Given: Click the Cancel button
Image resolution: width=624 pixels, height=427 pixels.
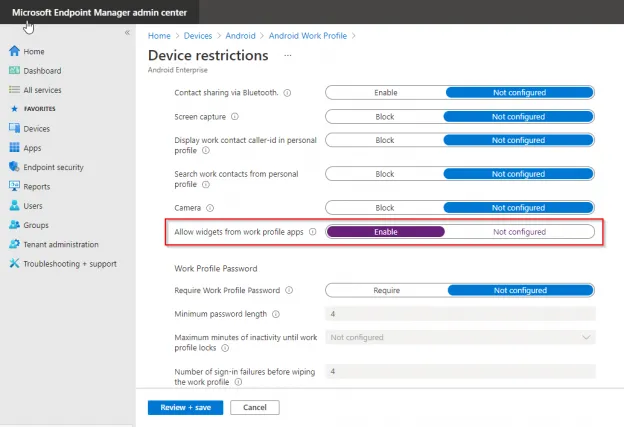Looking at the screenshot, I should click(254, 407).
